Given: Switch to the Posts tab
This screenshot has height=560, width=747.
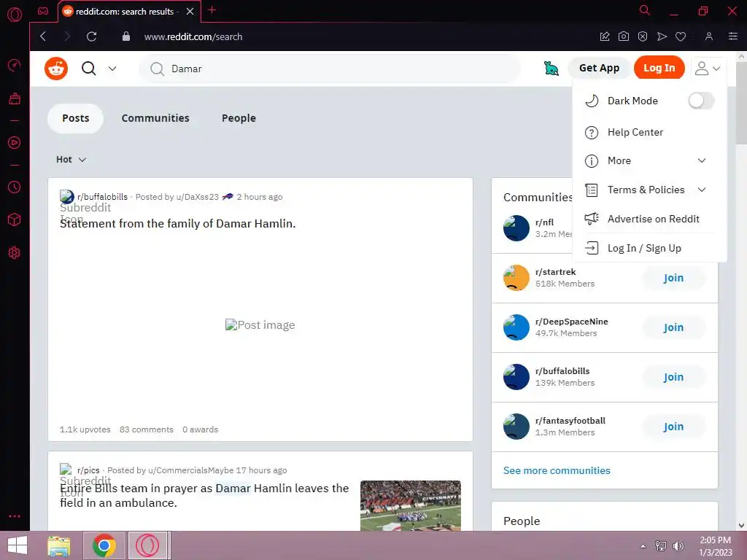Looking at the screenshot, I should [76, 118].
